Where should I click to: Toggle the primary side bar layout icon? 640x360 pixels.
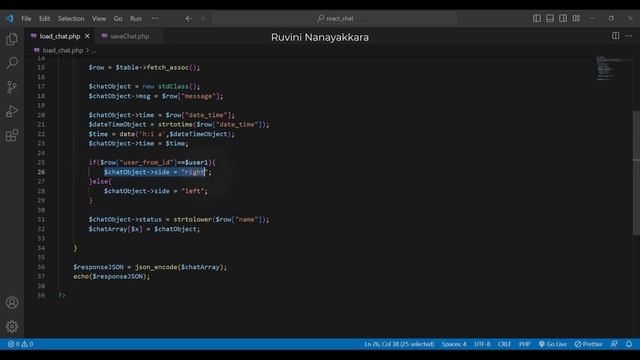click(x=537, y=18)
